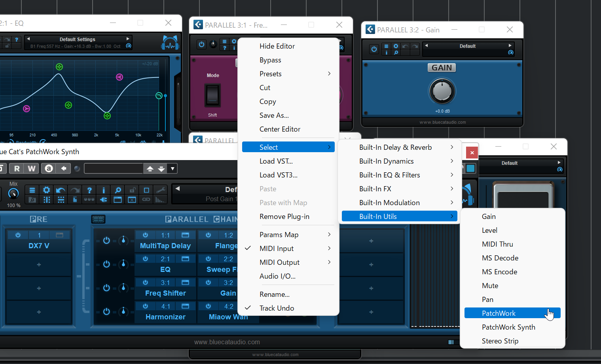This screenshot has height=364, width=601.
Task: Toggle power of parallel chain row 1
Action: tap(106, 240)
